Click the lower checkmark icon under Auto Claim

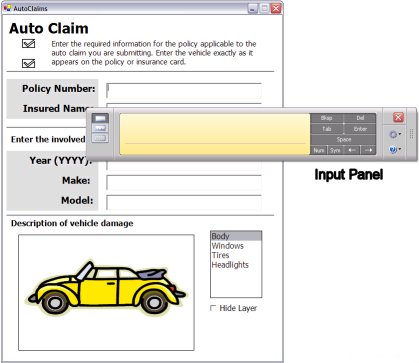point(28,63)
